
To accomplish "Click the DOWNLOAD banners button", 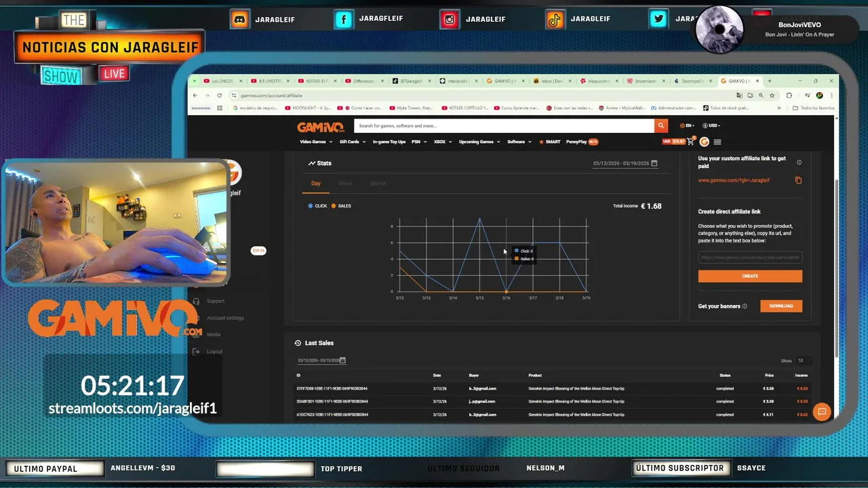I will click(781, 306).
